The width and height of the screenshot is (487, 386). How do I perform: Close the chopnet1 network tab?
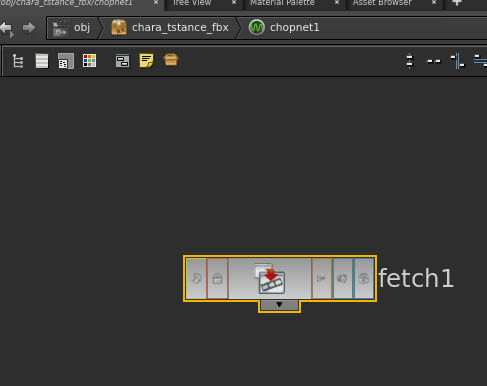pos(156,3)
